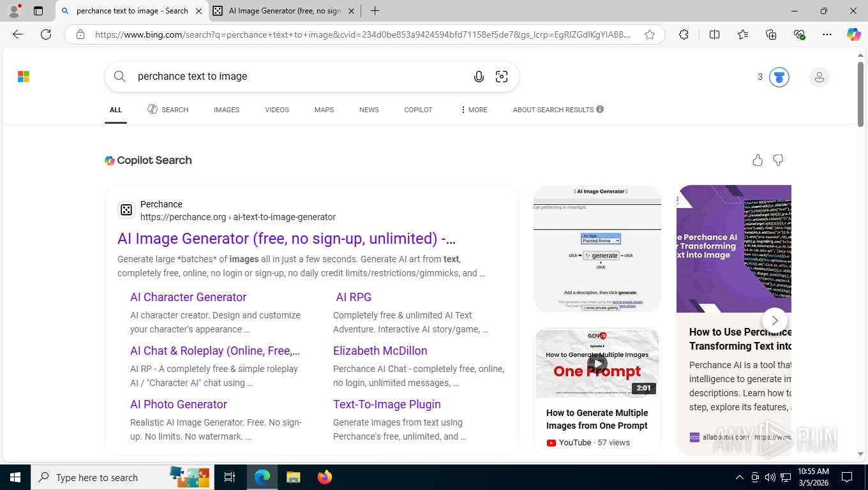Select the ALL results tab
The image size is (868, 490).
[x=116, y=110]
